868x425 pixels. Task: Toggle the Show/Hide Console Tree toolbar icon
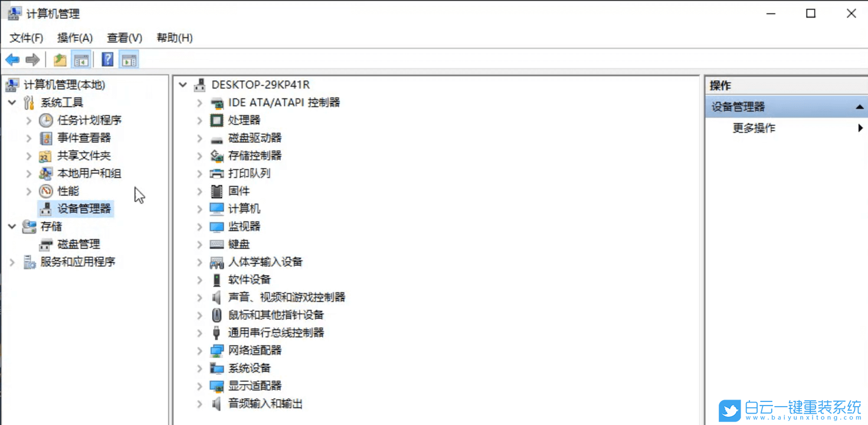tap(81, 59)
